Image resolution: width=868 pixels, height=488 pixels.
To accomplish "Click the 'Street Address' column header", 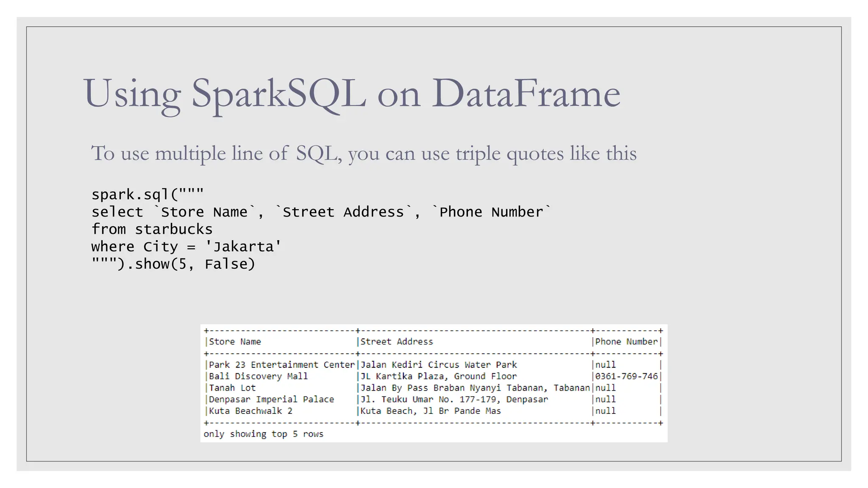I will coord(397,342).
